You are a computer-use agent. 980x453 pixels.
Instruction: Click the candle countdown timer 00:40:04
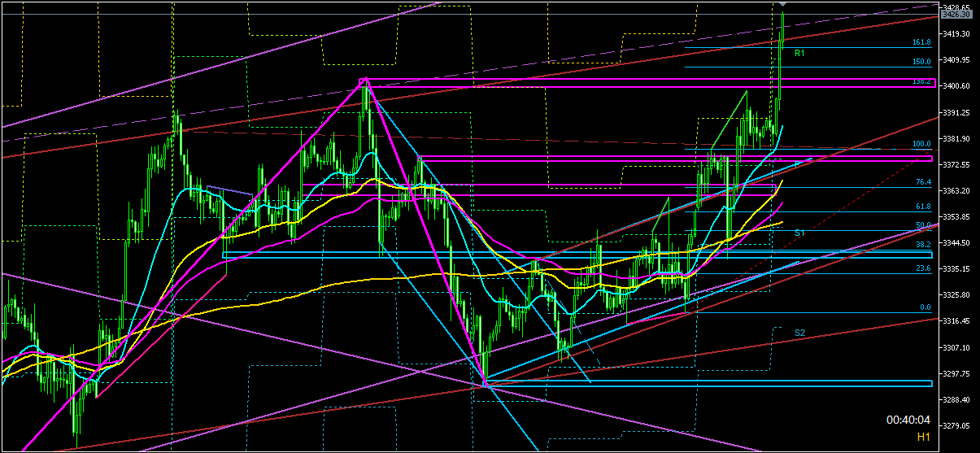click(x=908, y=420)
